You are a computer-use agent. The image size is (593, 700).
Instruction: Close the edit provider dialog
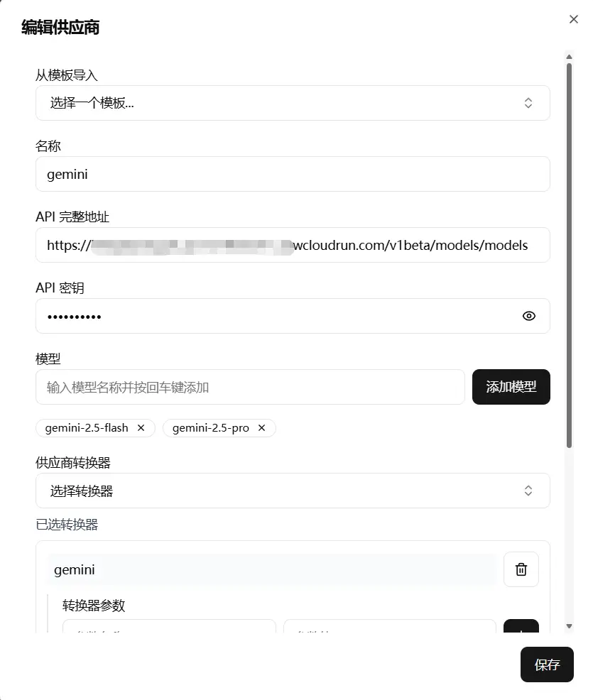coord(574,19)
